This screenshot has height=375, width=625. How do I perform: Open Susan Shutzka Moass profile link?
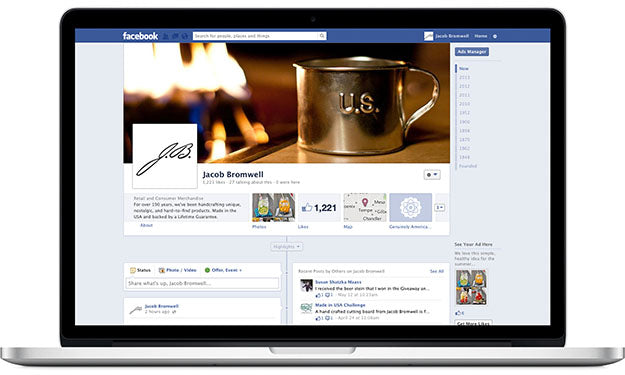click(x=338, y=282)
